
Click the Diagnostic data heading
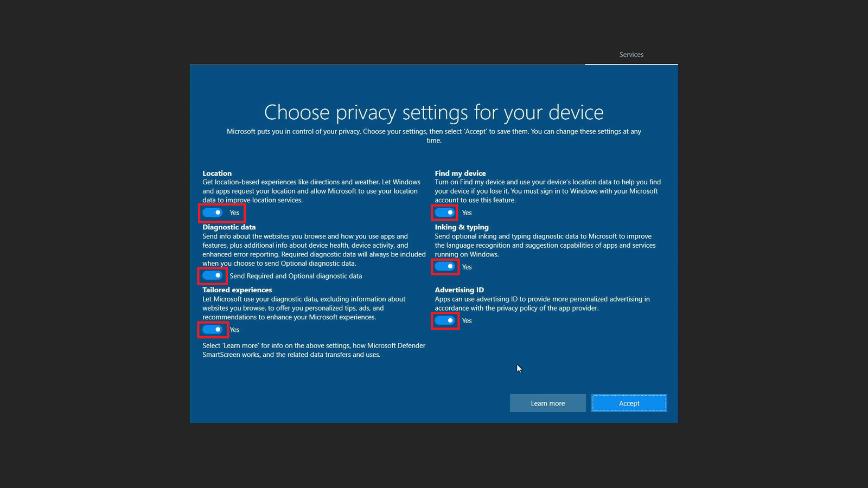click(x=229, y=227)
